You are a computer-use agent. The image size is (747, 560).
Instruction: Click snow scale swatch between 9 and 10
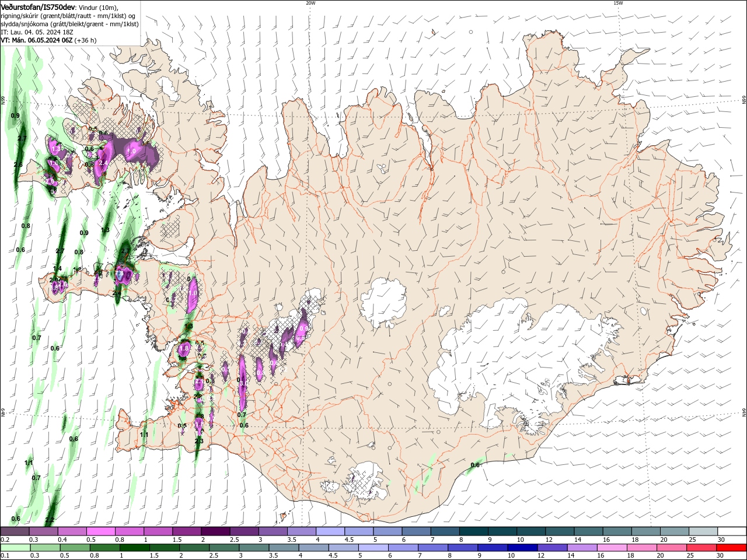501,531
